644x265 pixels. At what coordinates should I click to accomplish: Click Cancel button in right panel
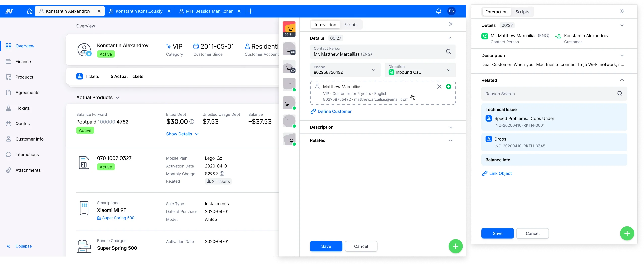pos(533,233)
